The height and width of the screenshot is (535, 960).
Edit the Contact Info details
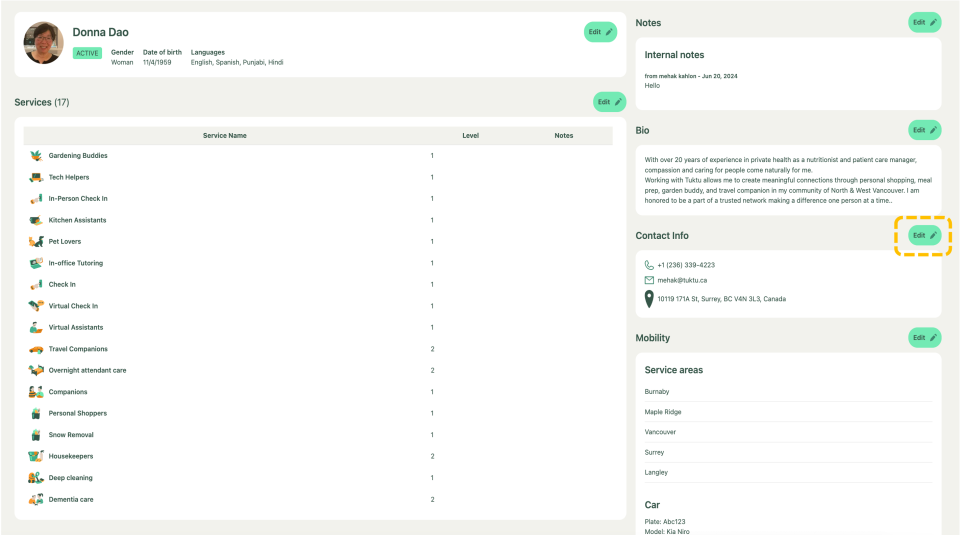click(x=924, y=235)
